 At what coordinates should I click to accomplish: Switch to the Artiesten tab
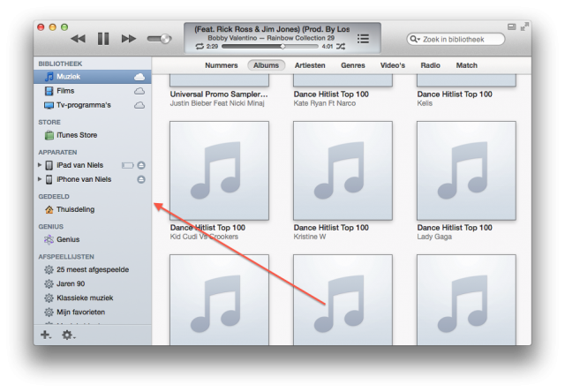(x=310, y=65)
